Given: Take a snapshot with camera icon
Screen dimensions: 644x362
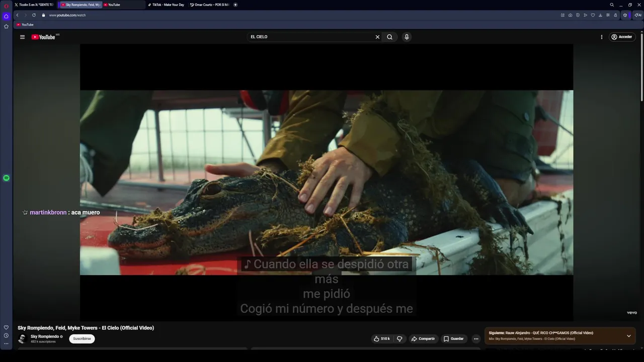Looking at the screenshot, I should coord(570,15).
